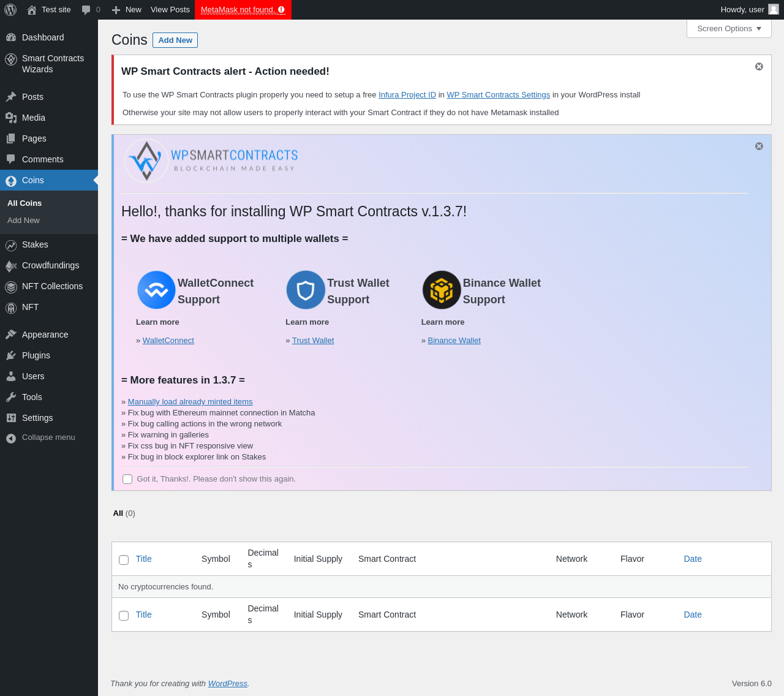Click the Users person icon

click(x=11, y=376)
